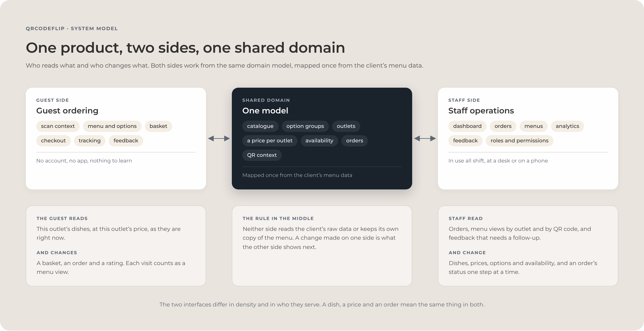Click the double arrow between Guest ordering and One model
644x331 pixels.
[x=219, y=138]
